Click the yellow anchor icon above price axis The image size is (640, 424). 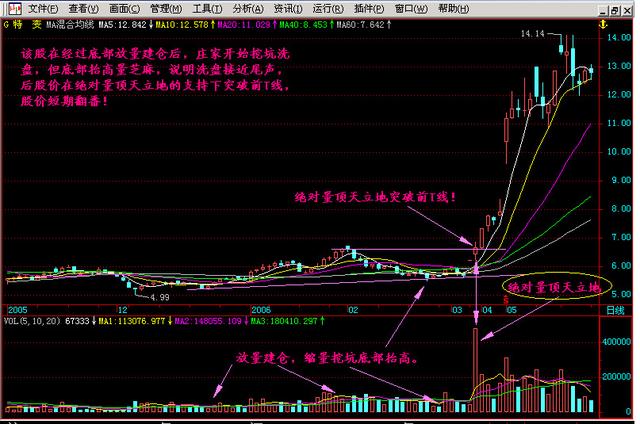coord(603,25)
